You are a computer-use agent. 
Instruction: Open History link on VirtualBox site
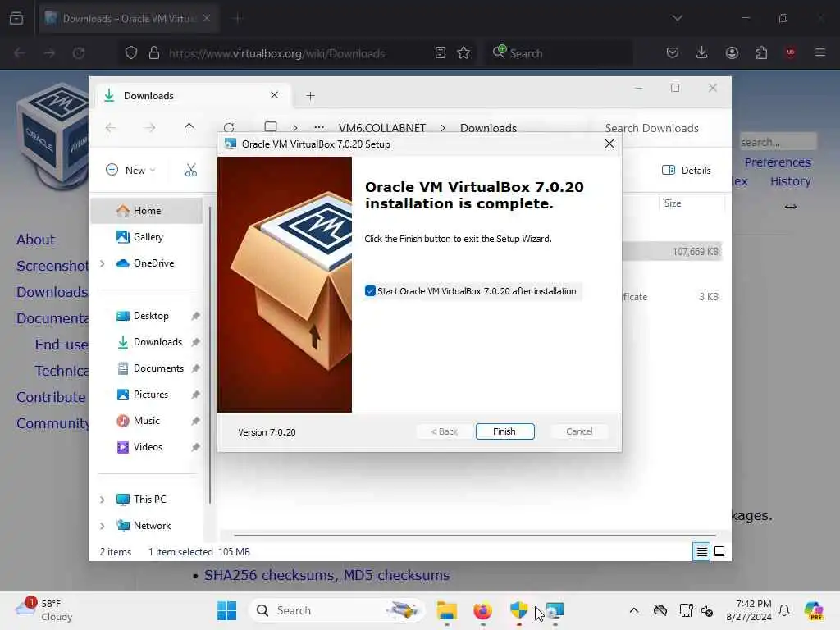click(790, 181)
